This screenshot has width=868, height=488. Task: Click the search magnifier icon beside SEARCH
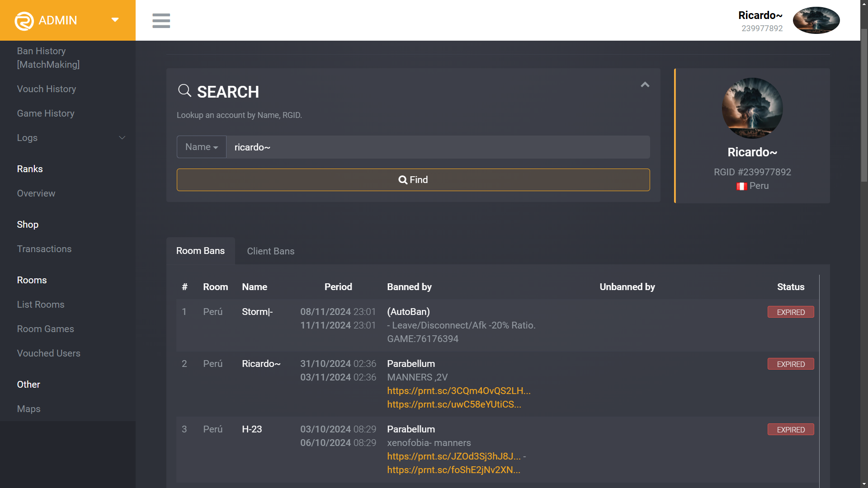pyautogui.click(x=184, y=91)
